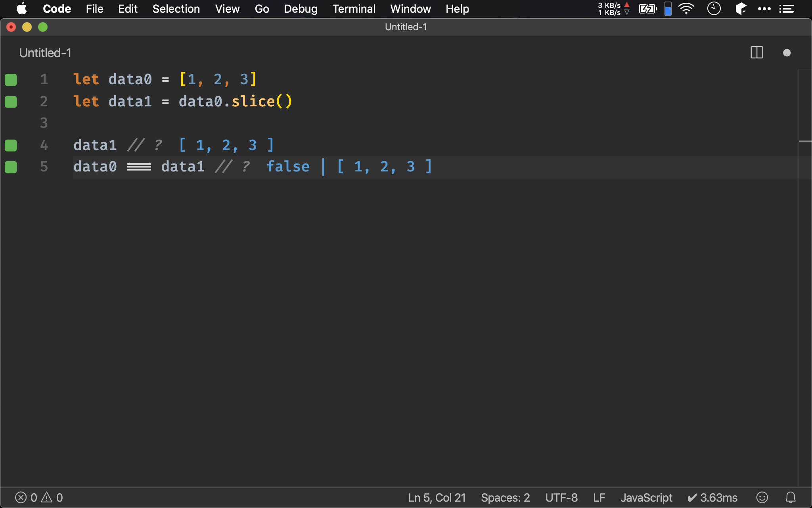Click the Go menu item
This screenshot has width=812, height=508.
tap(261, 9)
